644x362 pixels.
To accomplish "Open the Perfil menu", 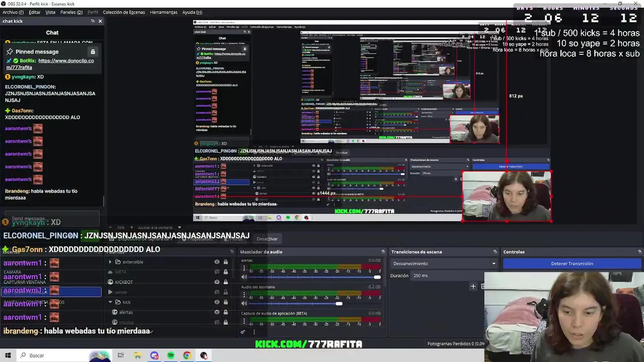I will pos(93,12).
